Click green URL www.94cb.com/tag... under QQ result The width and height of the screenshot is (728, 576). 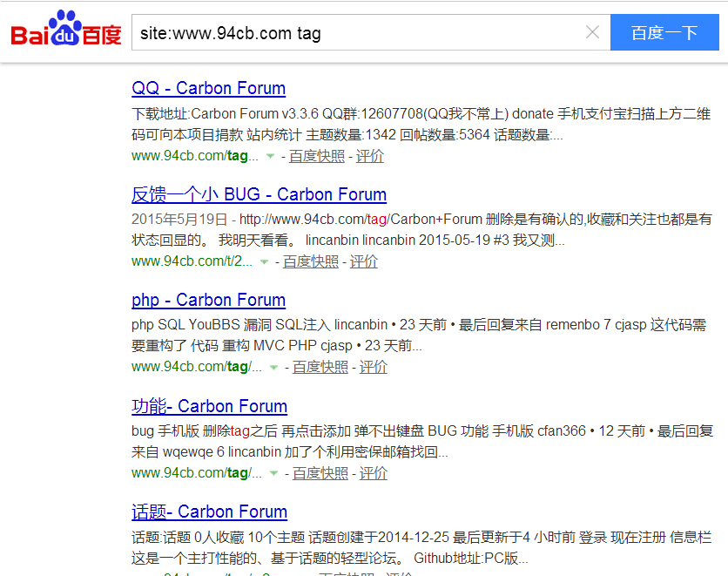pos(194,156)
